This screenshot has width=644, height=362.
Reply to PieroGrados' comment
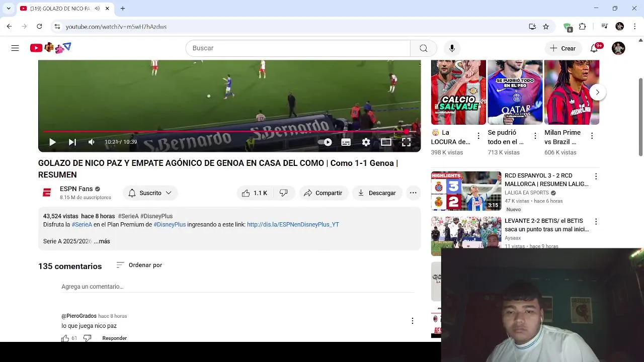(114, 338)
